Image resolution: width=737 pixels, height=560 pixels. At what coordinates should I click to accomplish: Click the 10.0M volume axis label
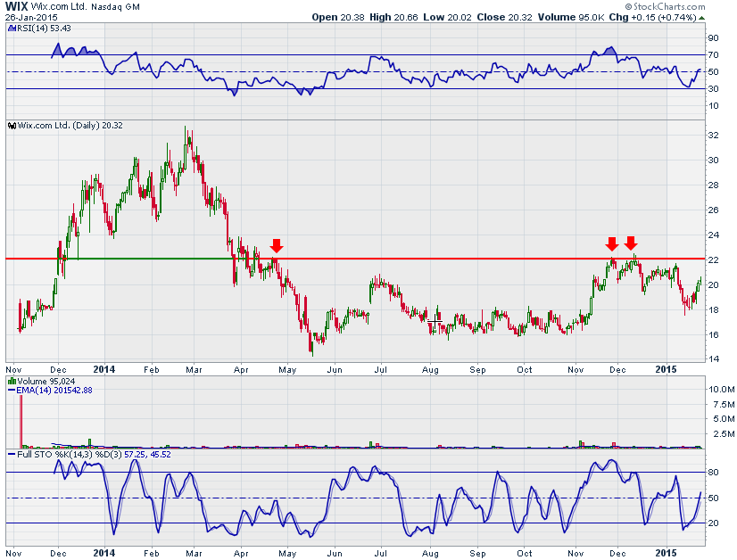click(x=722, y=390)
